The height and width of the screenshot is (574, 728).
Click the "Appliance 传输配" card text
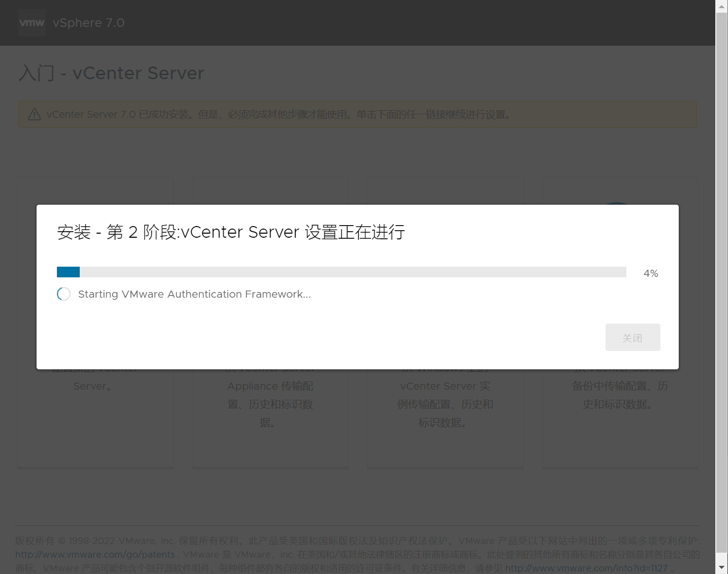pyautogui.click(x=270, y=386)
